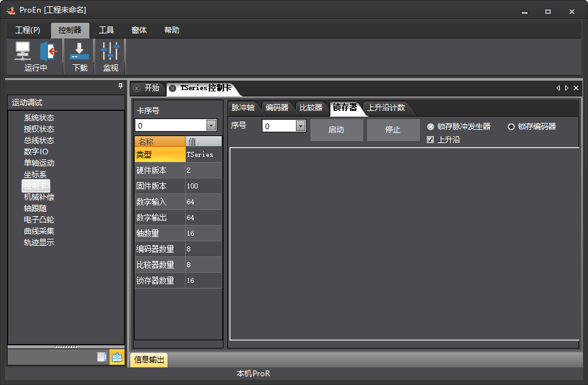Screen dimensions: 588x385
Task: Switch to the 开始 document tab
Action: (x=152, y=88)
